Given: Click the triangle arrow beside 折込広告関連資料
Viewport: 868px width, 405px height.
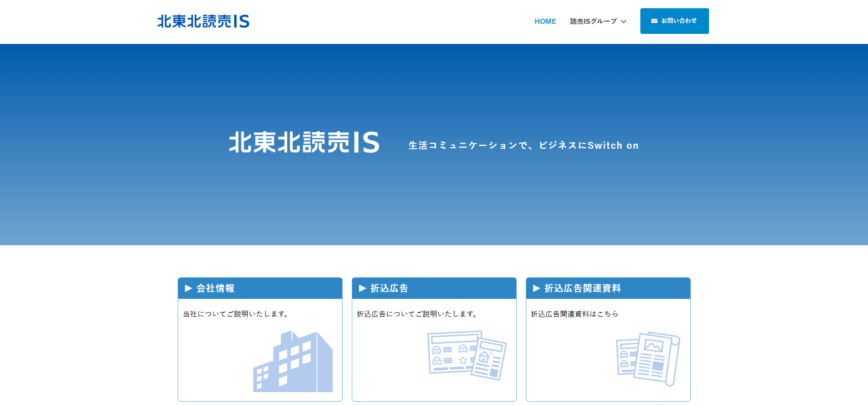Looking at the screenshot, I should tap(536, 288).
